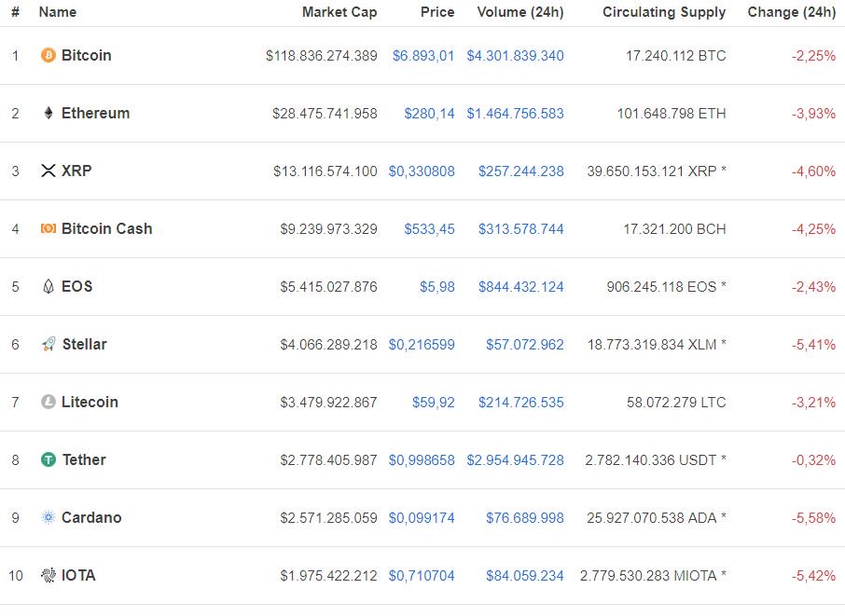Sort by the Volume (24h) column header

click(x=520, y=12)
